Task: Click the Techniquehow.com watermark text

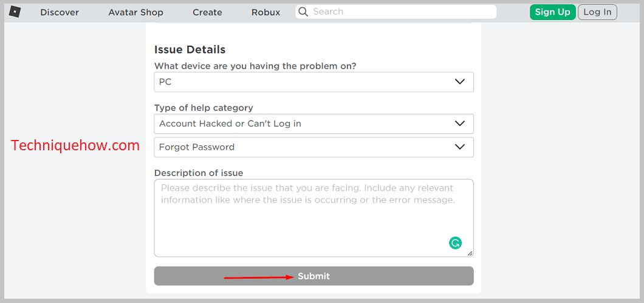Action: pyautogui.click(x=75, y=145)
